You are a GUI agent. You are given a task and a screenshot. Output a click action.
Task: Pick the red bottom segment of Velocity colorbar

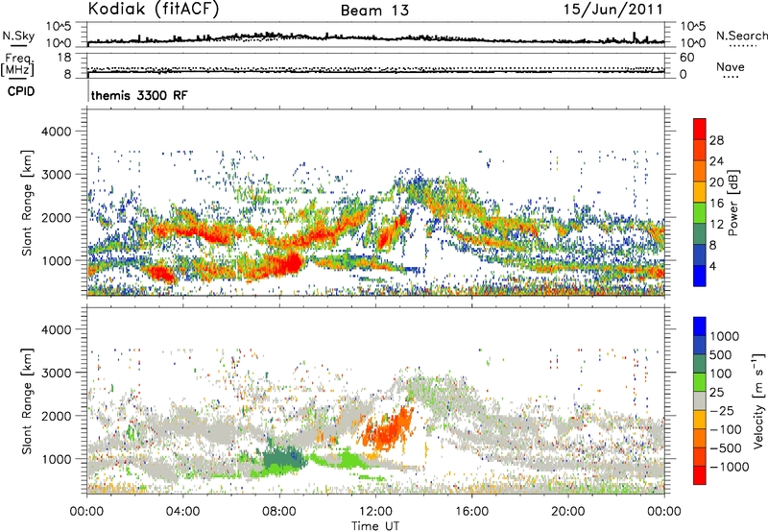click(700, 475)
